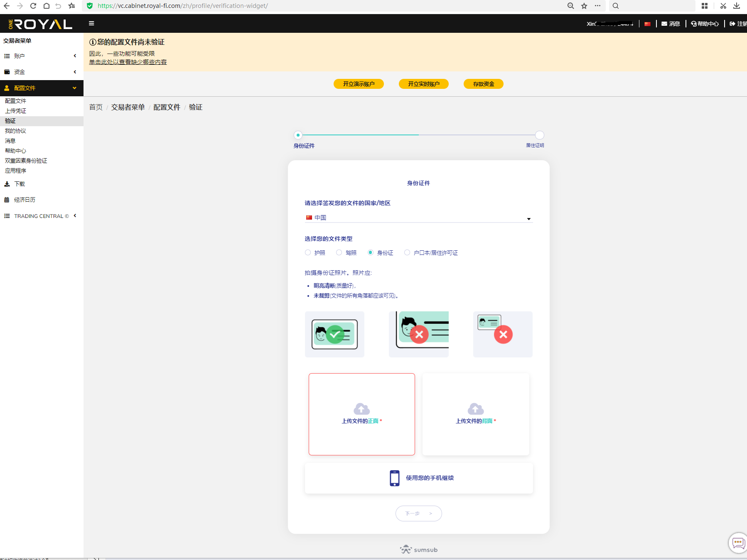
Task: Open browser extensions grid icon
Action: tap(705, 6)
